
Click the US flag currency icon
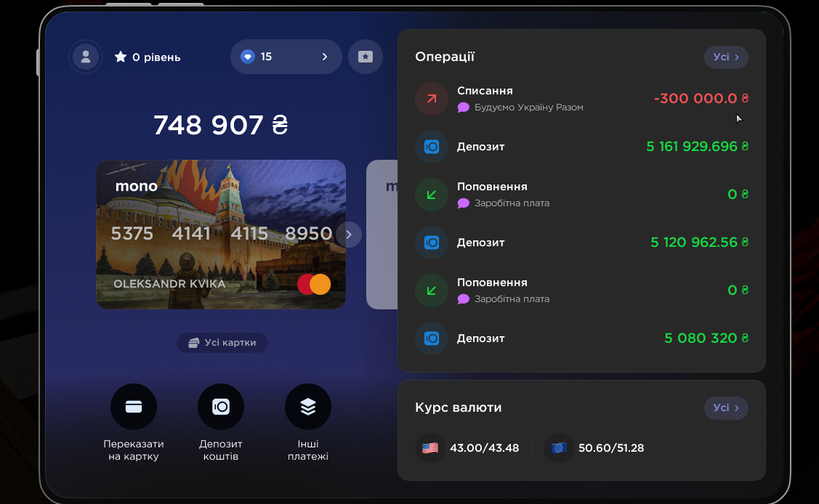click(430, 447)
